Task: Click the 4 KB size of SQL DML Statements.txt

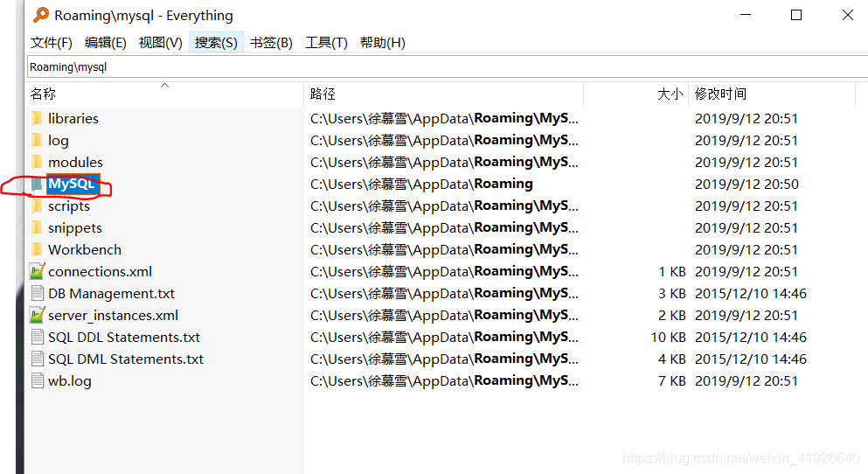Action: (672, 359)
